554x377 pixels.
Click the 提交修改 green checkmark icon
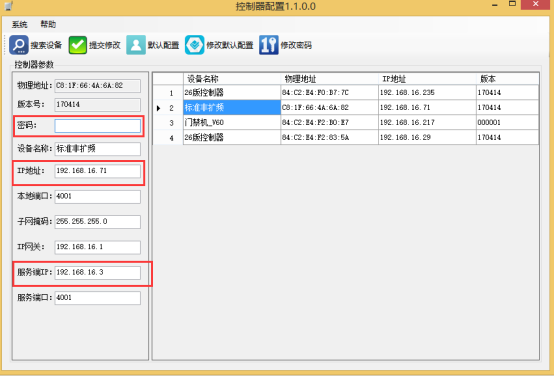coord(78,45)
